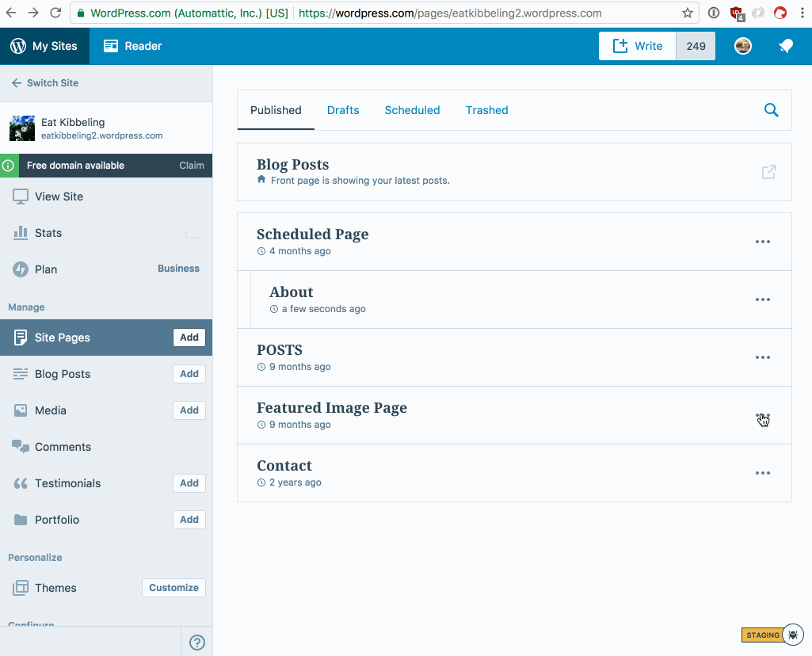Expand Featured Image Page ellipsis menu
812x656 pixels.
click(x=763, y=416)
